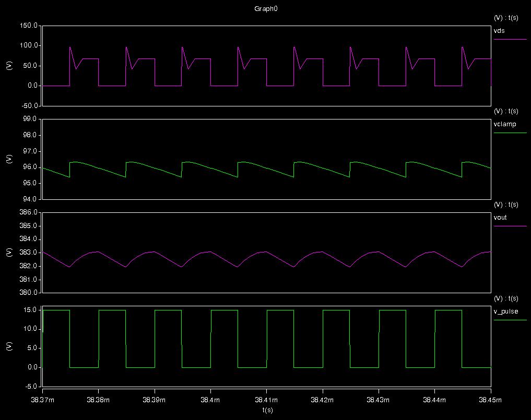Click the 38.43m time axis label
The image size is (531, 420).
point(378,400)
